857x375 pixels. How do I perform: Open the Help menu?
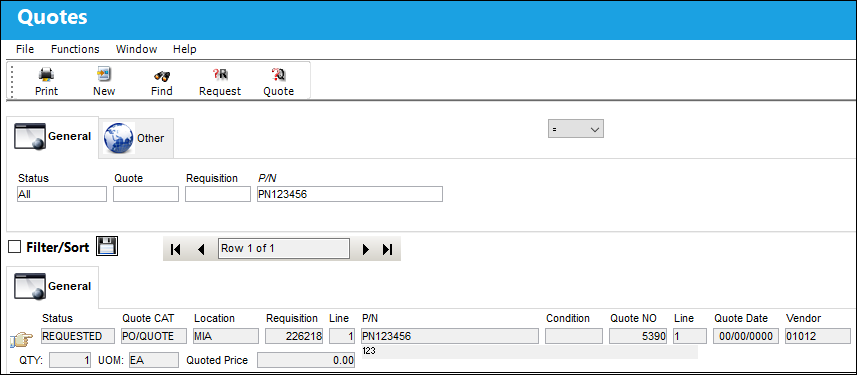(185, 49)
